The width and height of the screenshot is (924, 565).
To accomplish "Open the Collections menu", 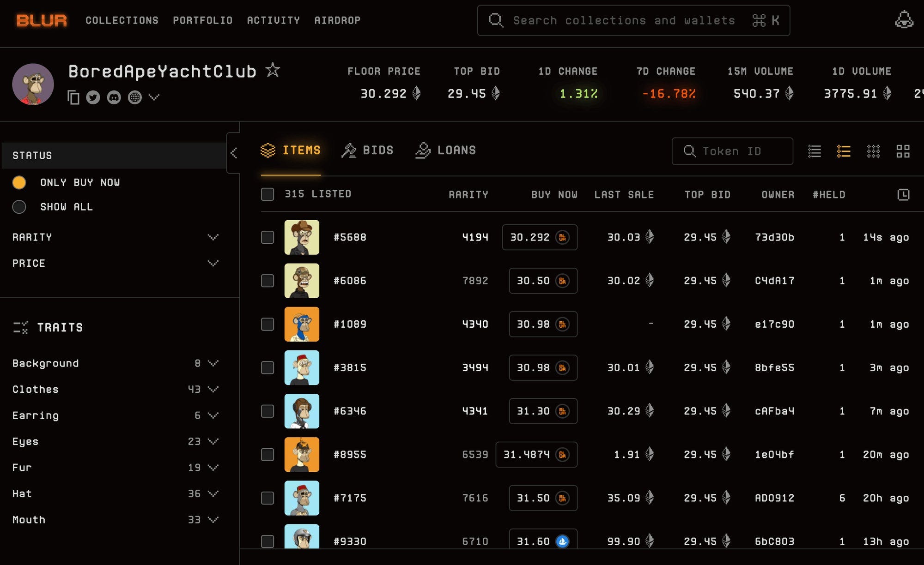I will [x=122, y=20].
